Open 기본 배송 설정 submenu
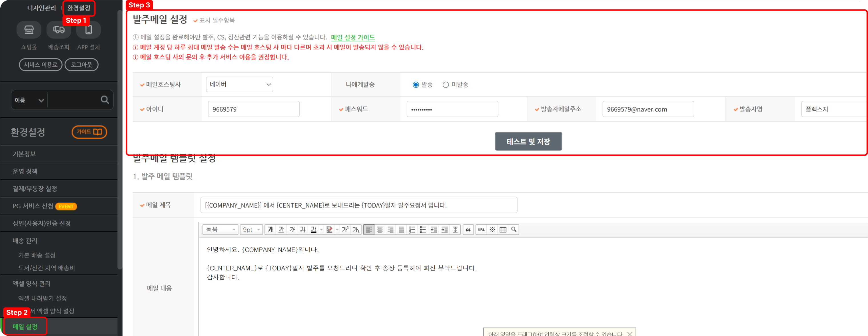868x336 pixels. coord(37,255)
